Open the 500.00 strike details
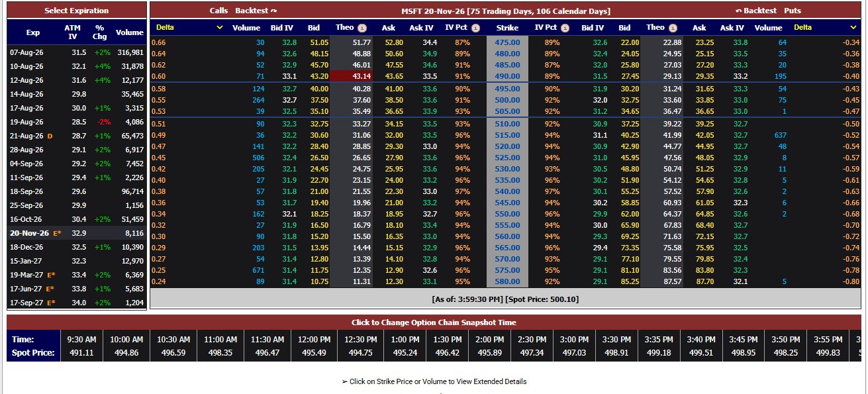 507,100
